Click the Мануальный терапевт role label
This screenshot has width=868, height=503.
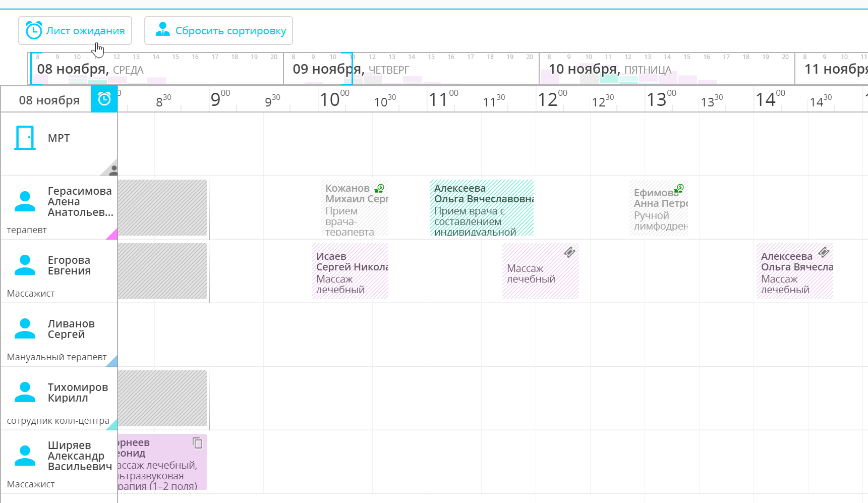pyautogui.click(x=56, y=357)
